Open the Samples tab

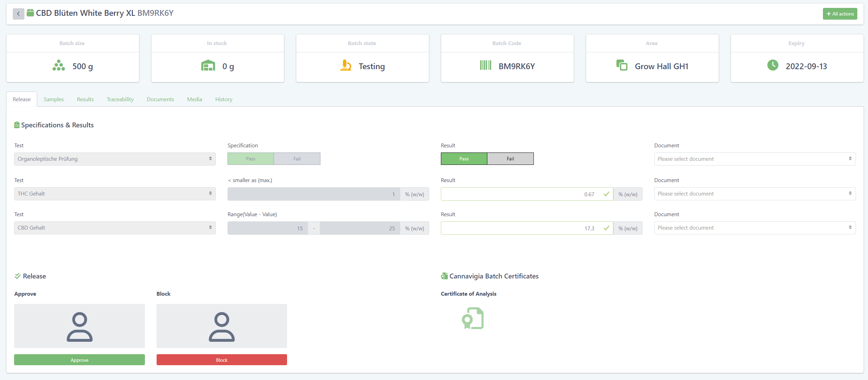[x=54, y=99]
